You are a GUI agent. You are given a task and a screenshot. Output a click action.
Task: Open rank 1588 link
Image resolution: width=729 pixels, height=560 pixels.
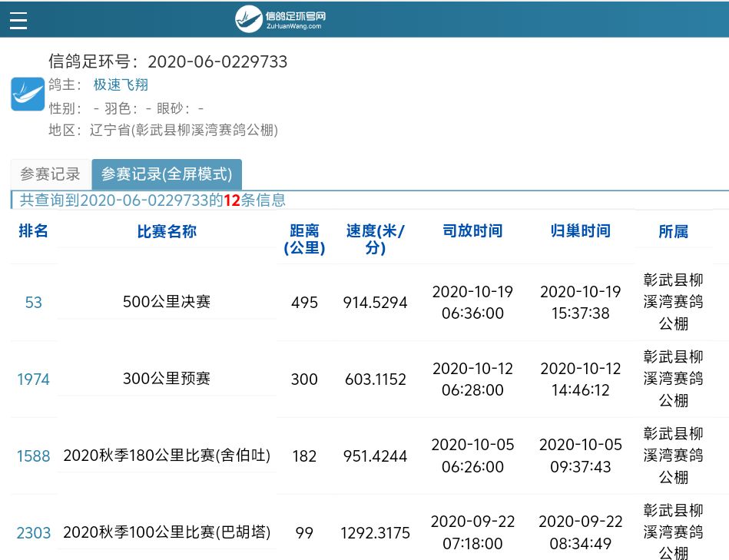(33, 456)
